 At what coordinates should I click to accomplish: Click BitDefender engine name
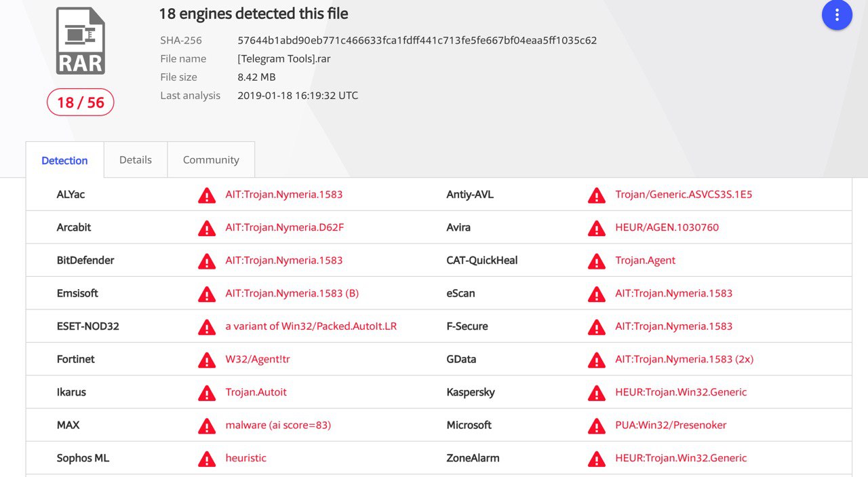[85, 261]
